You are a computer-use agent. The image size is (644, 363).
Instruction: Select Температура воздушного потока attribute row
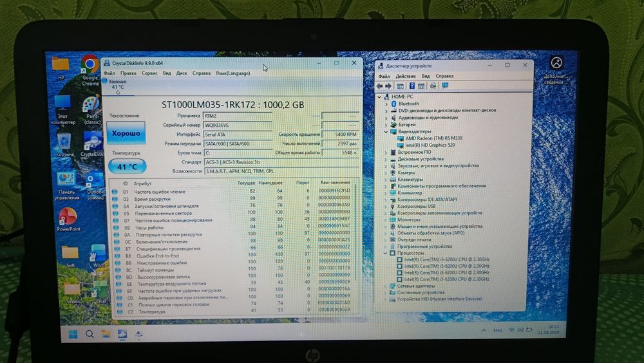tap(233, 283)
